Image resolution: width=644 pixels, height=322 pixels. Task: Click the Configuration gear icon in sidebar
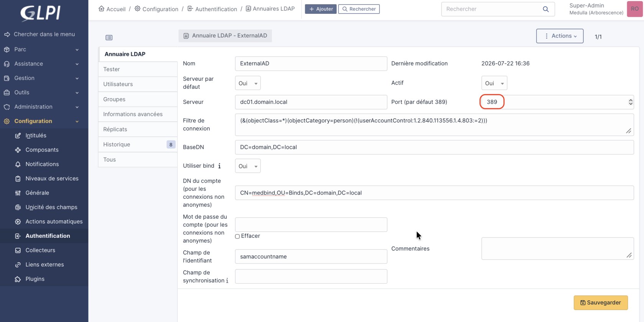pos(7,121)
